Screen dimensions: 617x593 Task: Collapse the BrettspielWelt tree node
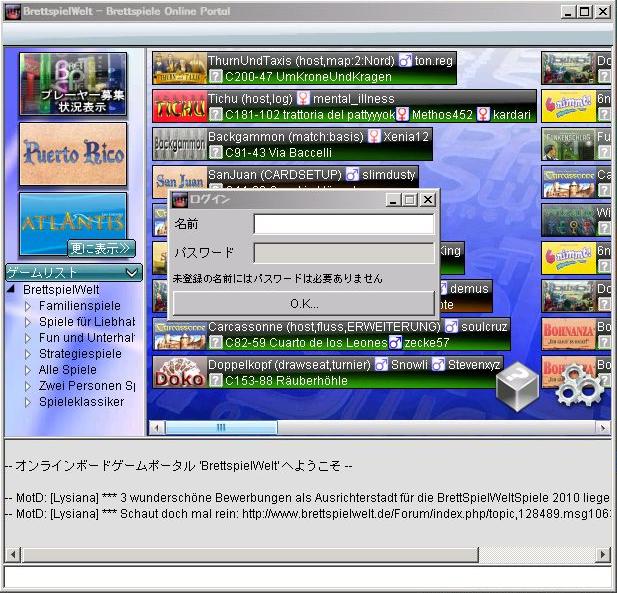click(x=11, y=289)
